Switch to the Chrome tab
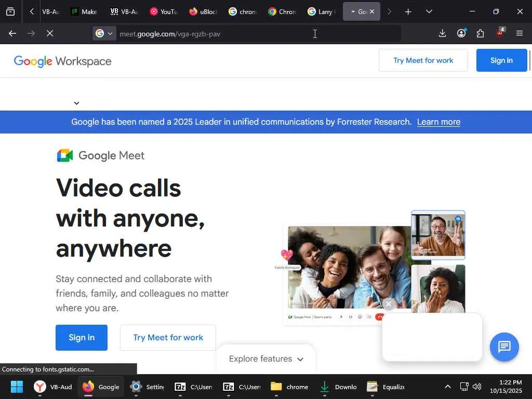 pos(282,11)
